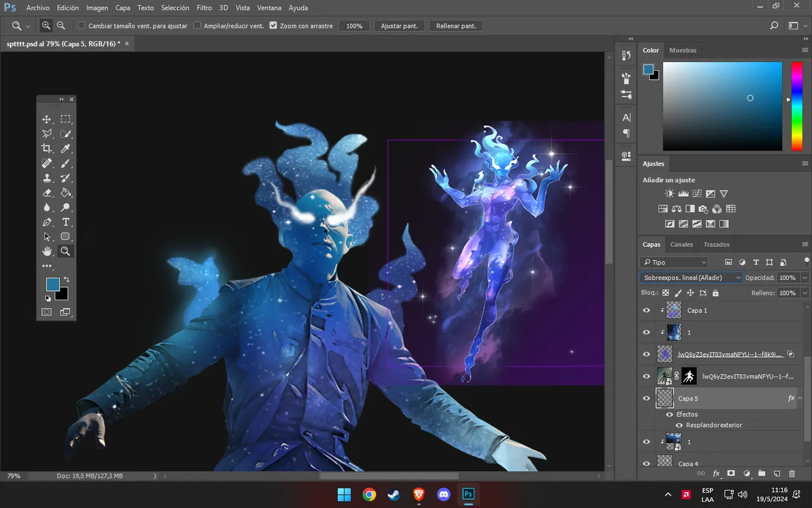The image size is (812, 508).
Task: Select the Rectangular Marquee tool
Action: pyautogui.click(x=65, y=119)
